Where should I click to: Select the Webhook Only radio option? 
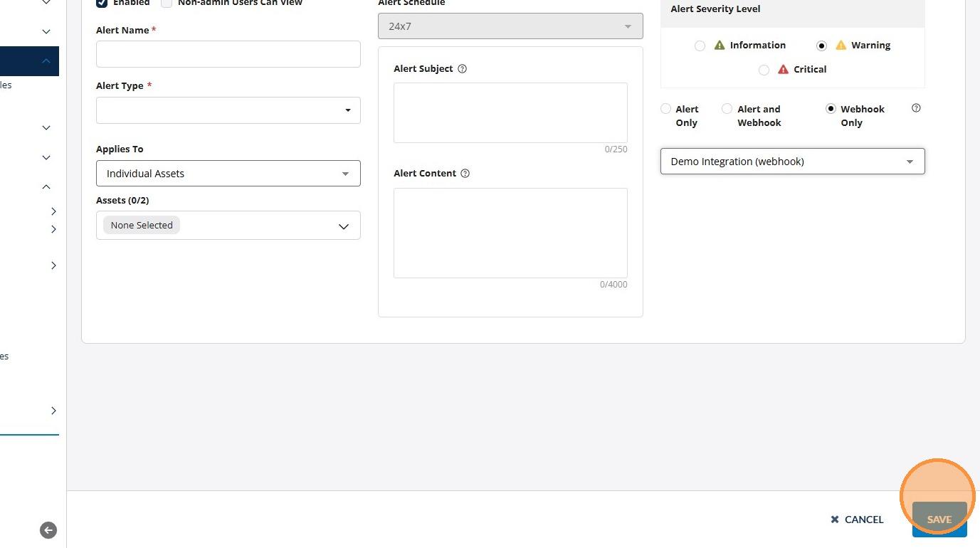tap(831, 109)
